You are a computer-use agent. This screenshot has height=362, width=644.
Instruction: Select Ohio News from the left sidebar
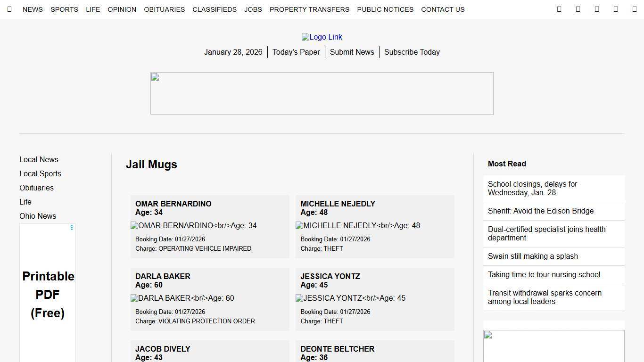tap(38, 216)
